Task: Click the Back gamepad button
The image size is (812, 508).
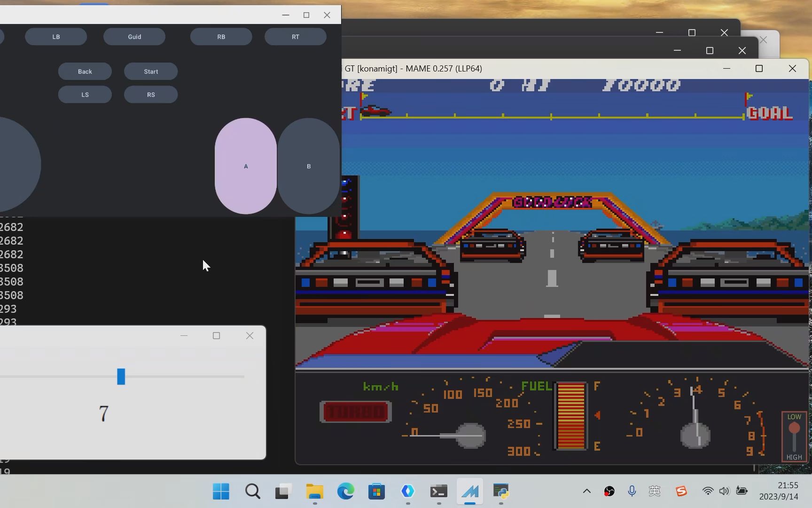Action: tap(85, 71)
